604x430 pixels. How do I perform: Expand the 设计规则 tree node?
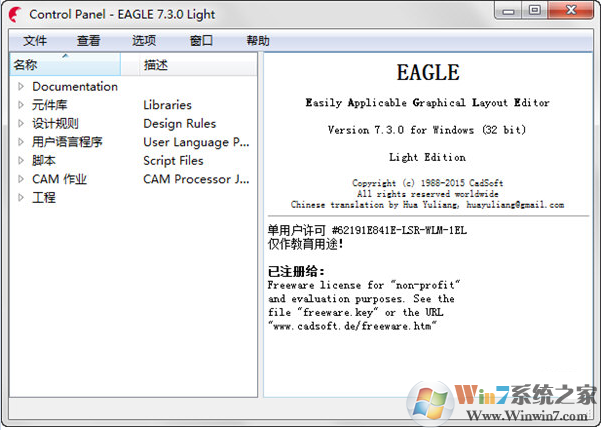coord(21,123)
